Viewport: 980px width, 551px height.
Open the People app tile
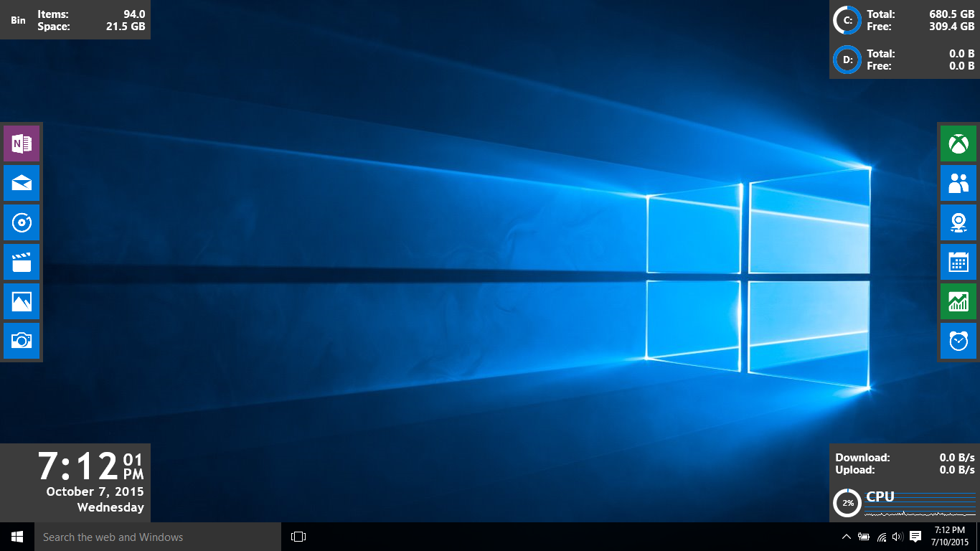(958, 183)
